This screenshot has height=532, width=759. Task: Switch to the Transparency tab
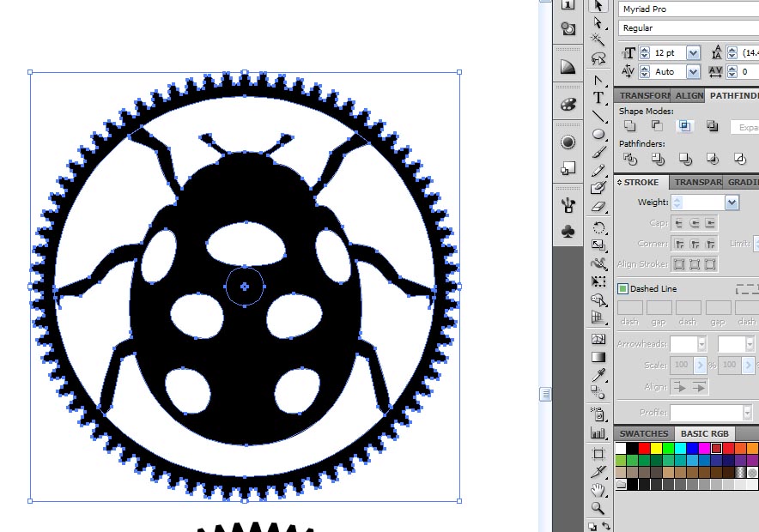click(696, 182)
